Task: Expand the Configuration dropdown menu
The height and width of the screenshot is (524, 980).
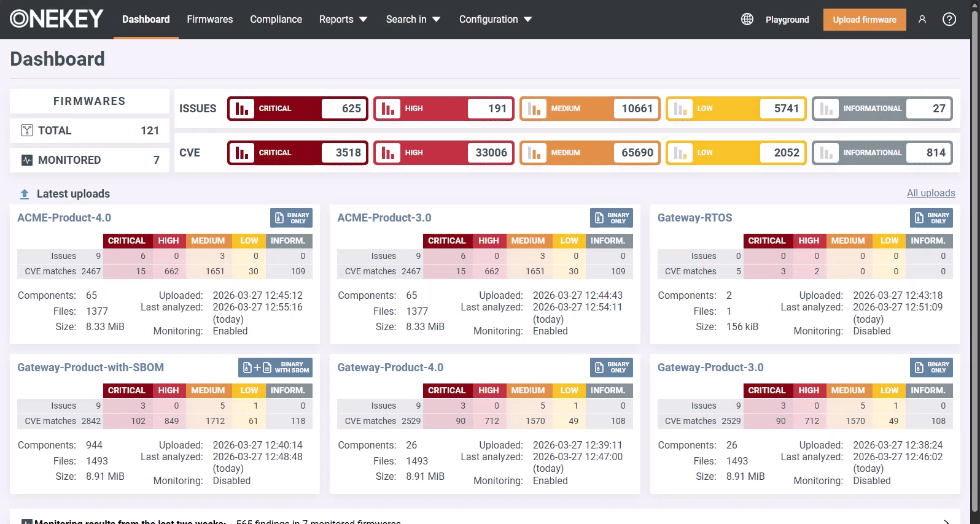Action: (x=495, y=20)
